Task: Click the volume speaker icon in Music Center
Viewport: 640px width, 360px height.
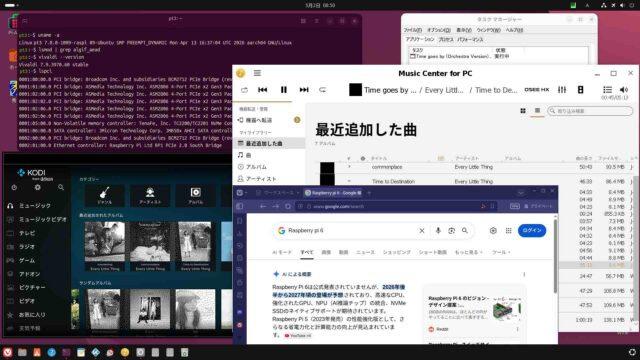Action: (624, 90)
